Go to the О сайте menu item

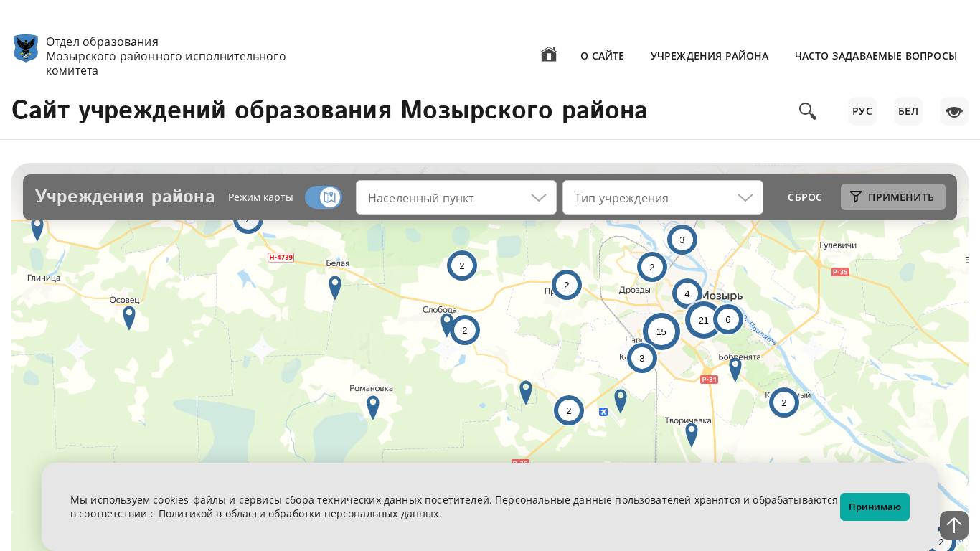(x=602, y=56)
